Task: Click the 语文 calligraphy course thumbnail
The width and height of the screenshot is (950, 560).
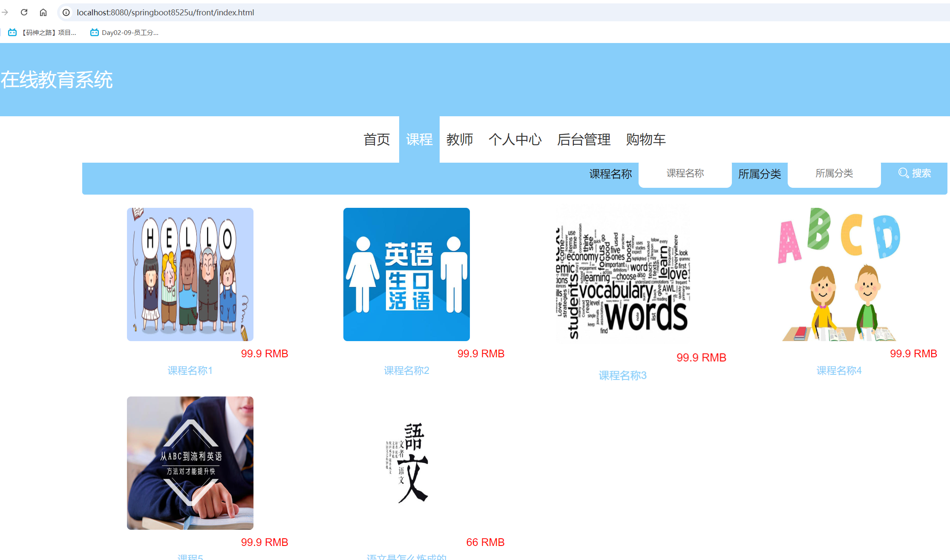Action: (406, 463)
